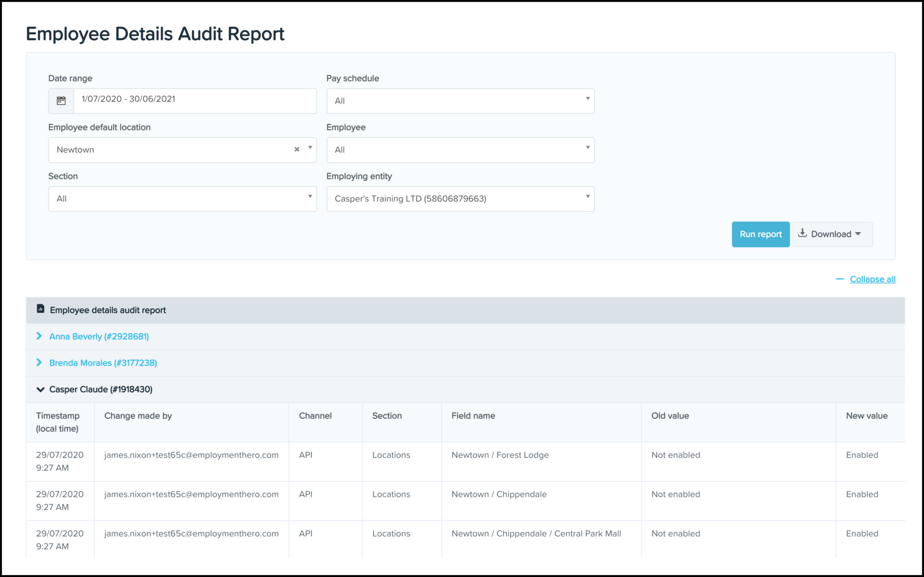Click the download arrow icon

pos(802,233)
